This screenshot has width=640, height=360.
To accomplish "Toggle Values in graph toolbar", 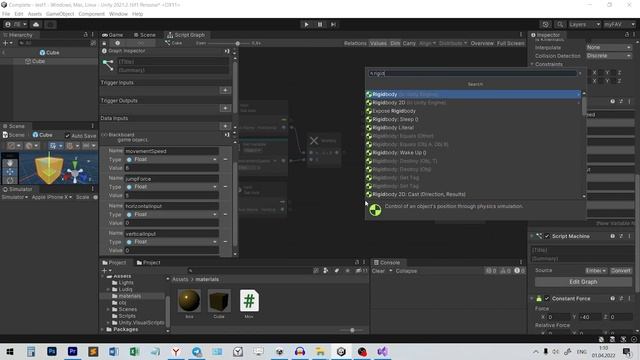I will pyautogui.click(x=378, y=43).
